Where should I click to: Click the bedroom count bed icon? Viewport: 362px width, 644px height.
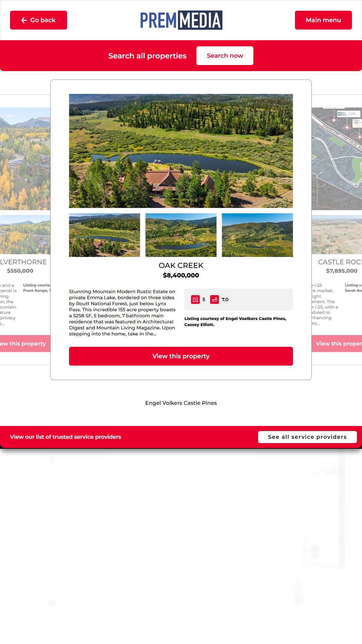195,300
